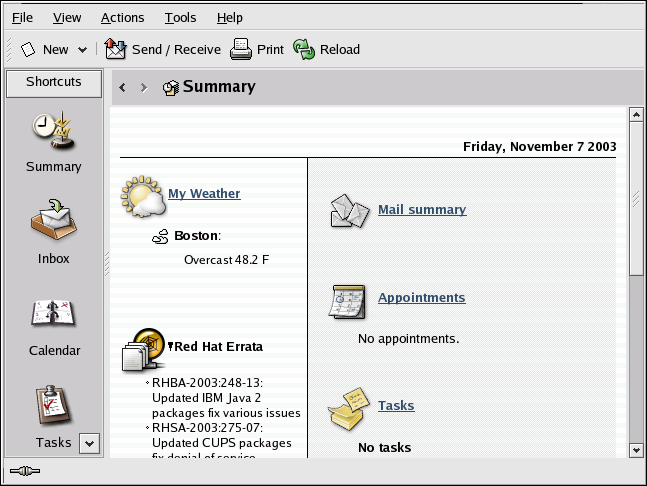Go back with the left navigation arrow
647x486 pixels.
[122, 87]
